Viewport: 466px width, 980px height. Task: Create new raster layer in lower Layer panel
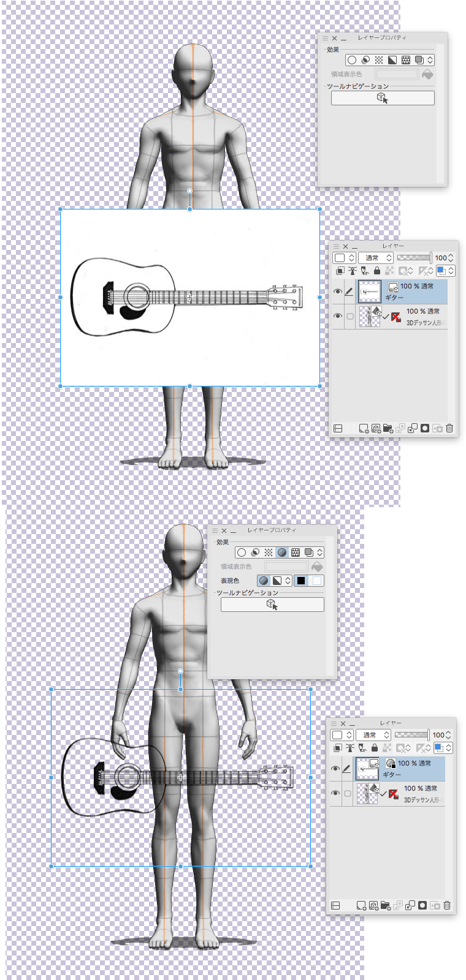(x=361, y=905)
